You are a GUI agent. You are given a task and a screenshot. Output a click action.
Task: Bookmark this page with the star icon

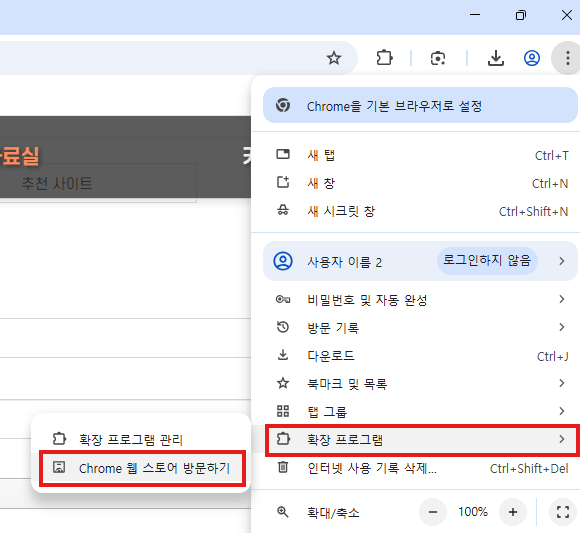(x=334, y=58)
